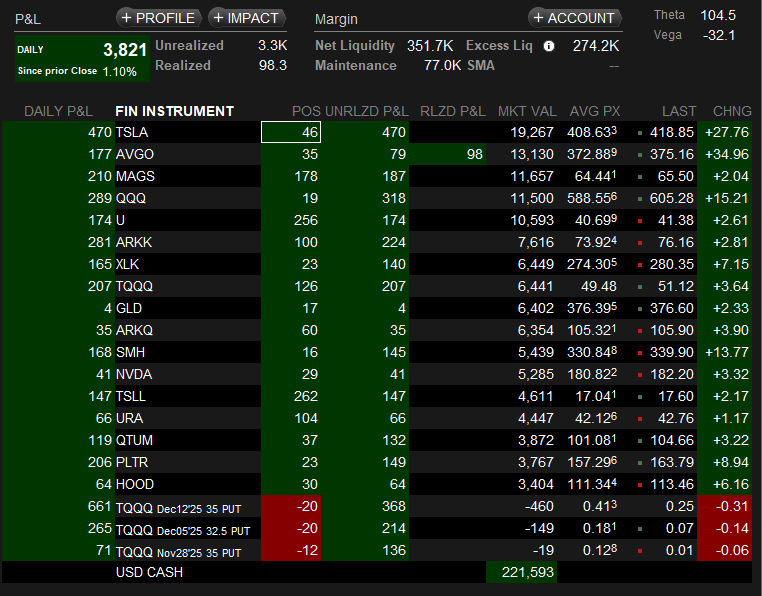
Task: Sort by MKT VAL column header
Action: click(x=527, y=111)
